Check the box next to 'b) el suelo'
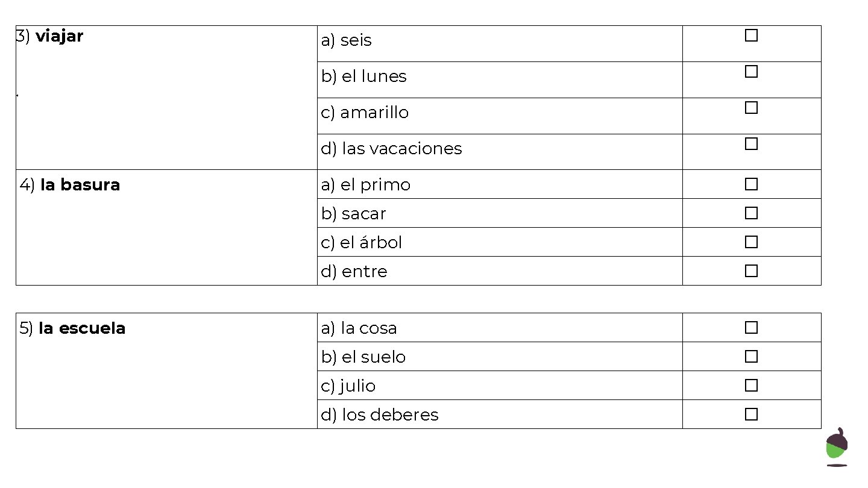Viewport: 868px width, 488px height. click(x=751, y=357)
